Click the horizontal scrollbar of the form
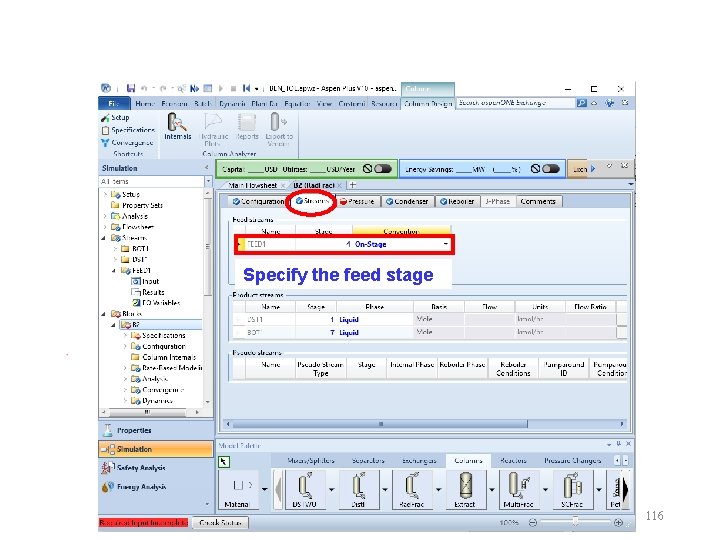 pyautogui.click(x=380, y=424)
